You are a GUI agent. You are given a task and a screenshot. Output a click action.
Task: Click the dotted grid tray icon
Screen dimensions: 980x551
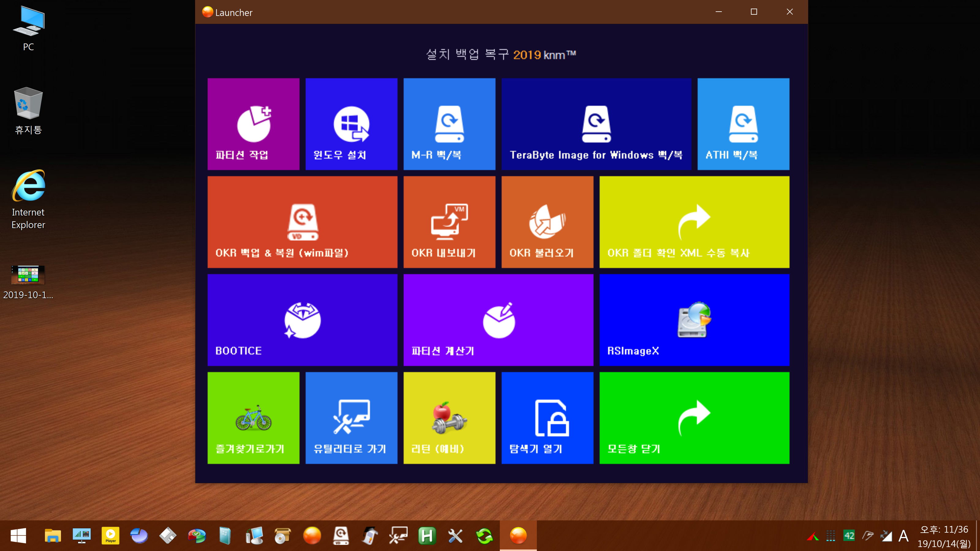coord(831,536)
